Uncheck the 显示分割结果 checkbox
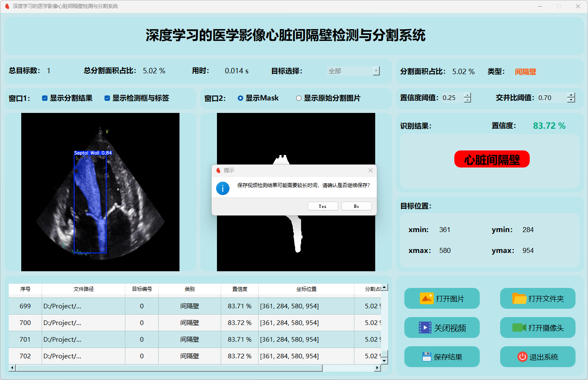The height and width of the screenshot is (380, 588). pos(45,98)
